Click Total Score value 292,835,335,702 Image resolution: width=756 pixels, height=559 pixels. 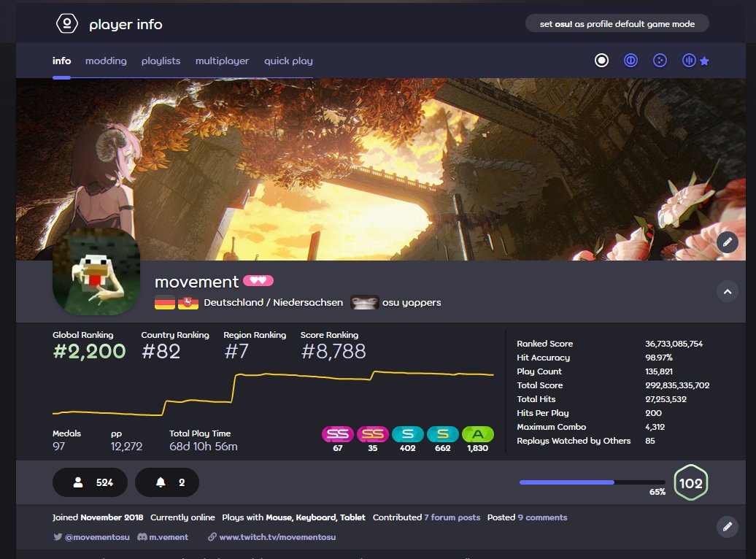tap(677, 385)
